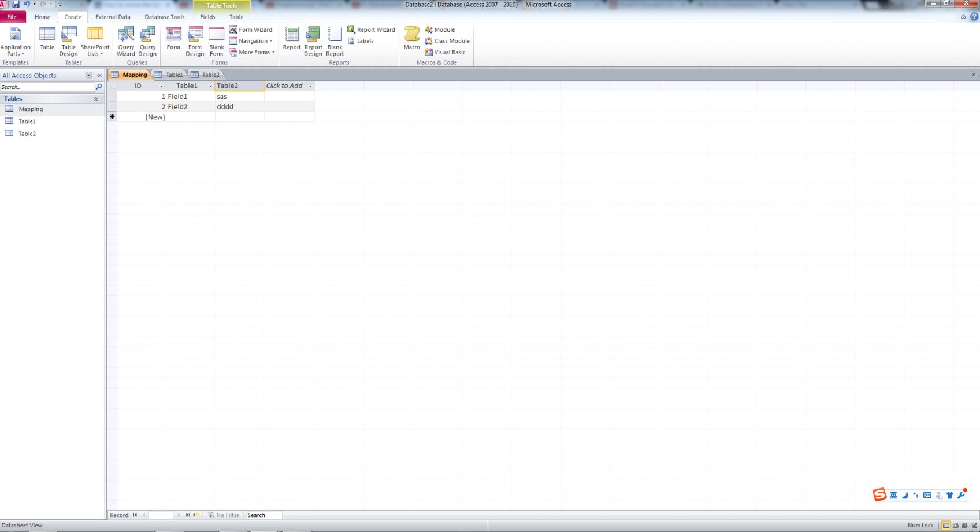
Task: Launch the Form Wizard
Action: pyautogui.click(x=251, y=29)
